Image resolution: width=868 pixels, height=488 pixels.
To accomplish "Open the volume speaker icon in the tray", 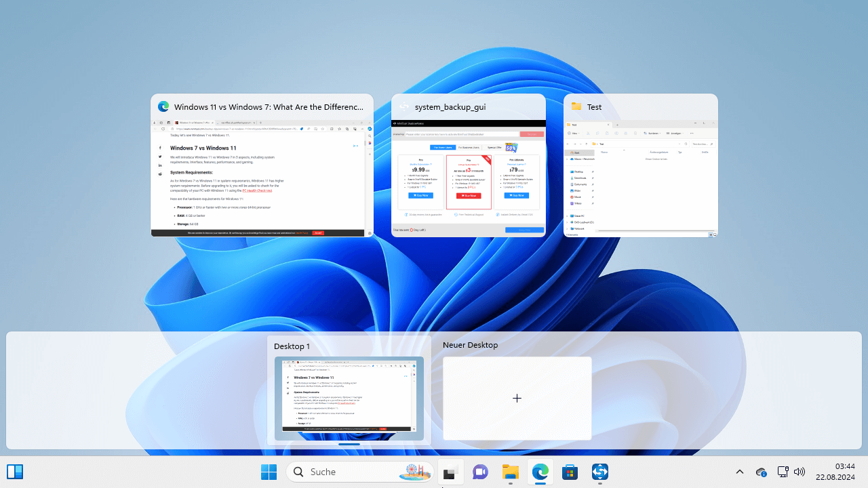I will [x=800, y=472].
